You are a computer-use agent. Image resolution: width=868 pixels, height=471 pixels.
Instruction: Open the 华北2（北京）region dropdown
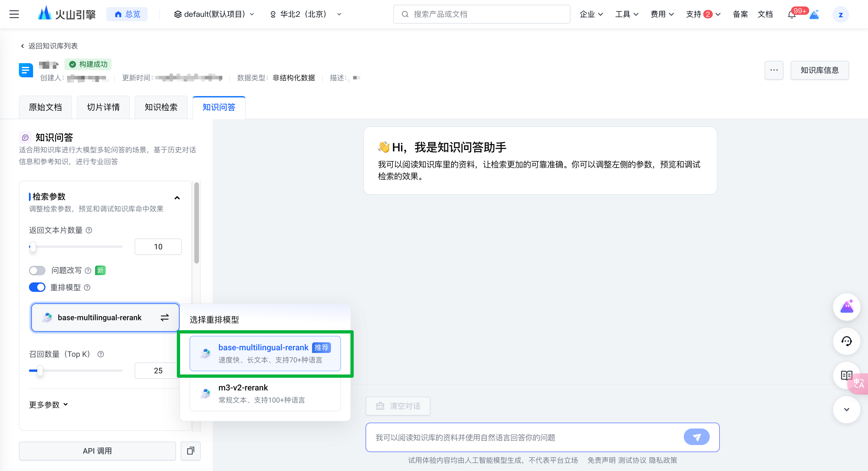[x=306, y=14]
